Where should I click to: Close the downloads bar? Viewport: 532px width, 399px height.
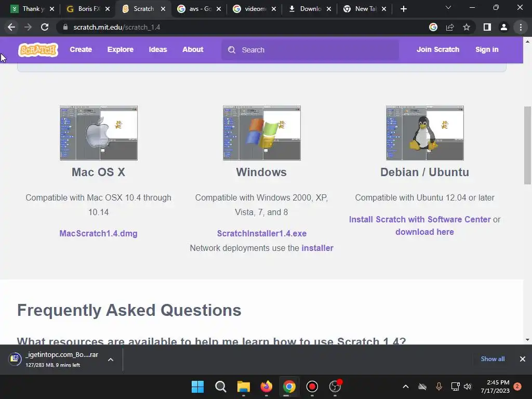pos(523,359)
